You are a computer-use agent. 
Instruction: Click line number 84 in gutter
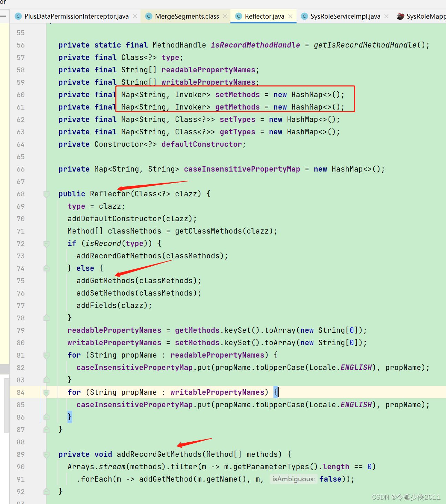click(x=21, y=392)
